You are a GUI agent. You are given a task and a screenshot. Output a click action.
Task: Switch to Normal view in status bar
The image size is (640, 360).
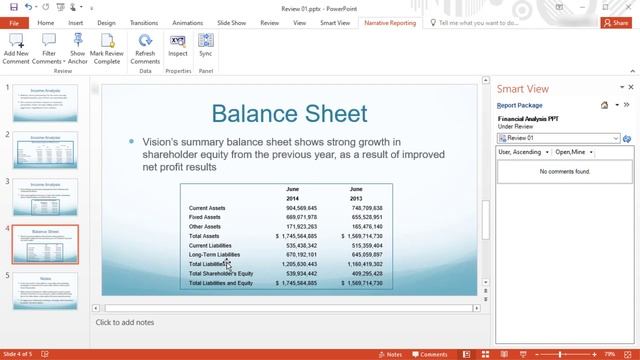pos(467,355)
